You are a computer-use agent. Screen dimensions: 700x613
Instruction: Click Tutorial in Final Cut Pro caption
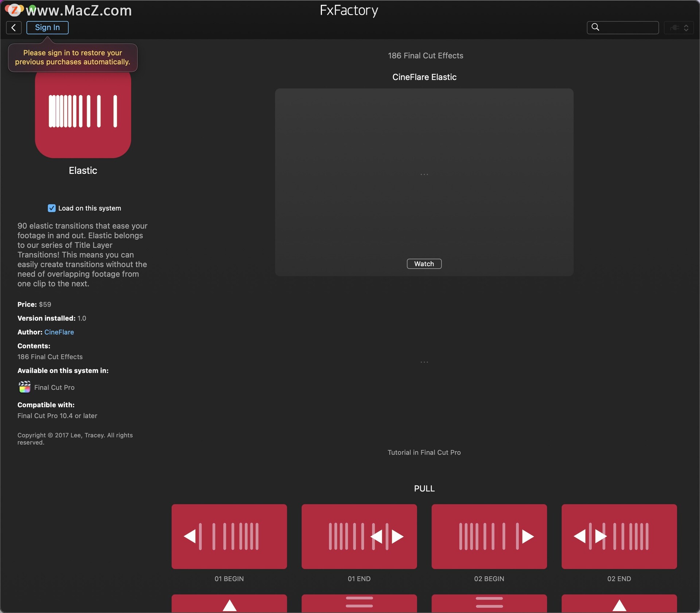coord(424,452)
